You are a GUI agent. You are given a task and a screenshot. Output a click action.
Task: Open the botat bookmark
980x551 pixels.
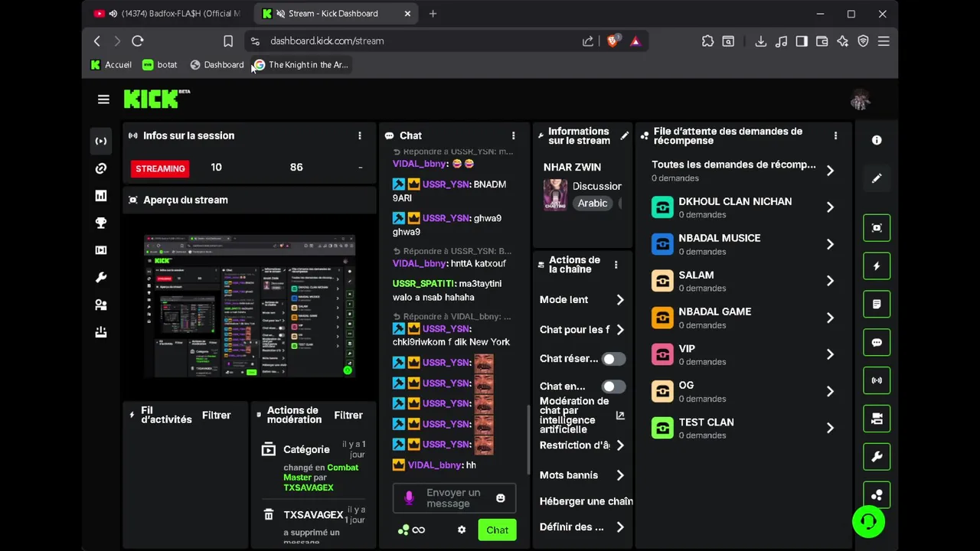(x=160, y=65)
